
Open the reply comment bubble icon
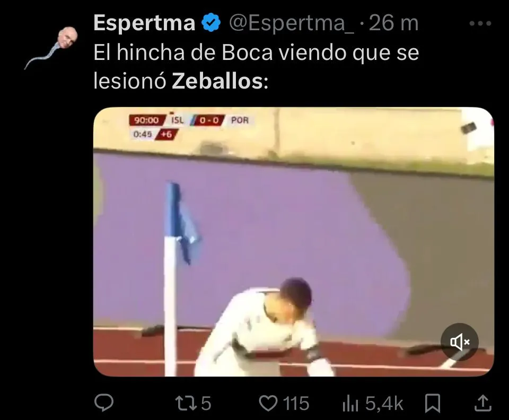tap(104, 403)
